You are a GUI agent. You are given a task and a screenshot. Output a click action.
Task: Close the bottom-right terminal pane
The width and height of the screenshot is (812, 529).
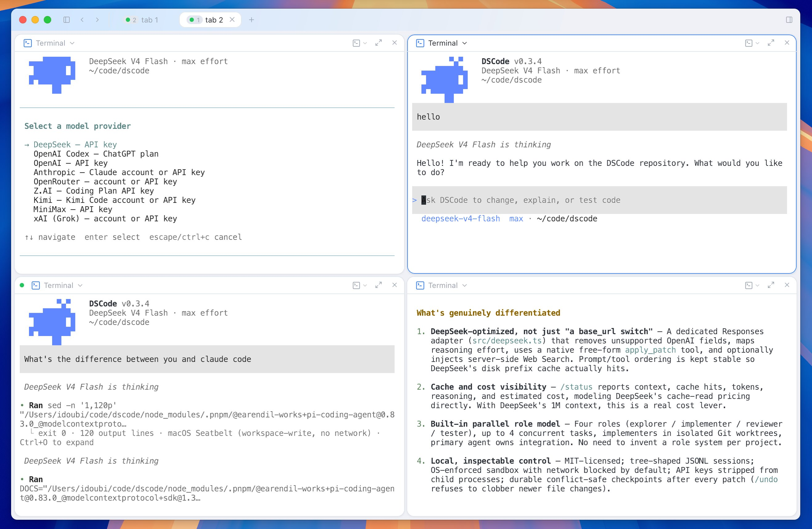point(787,285)
